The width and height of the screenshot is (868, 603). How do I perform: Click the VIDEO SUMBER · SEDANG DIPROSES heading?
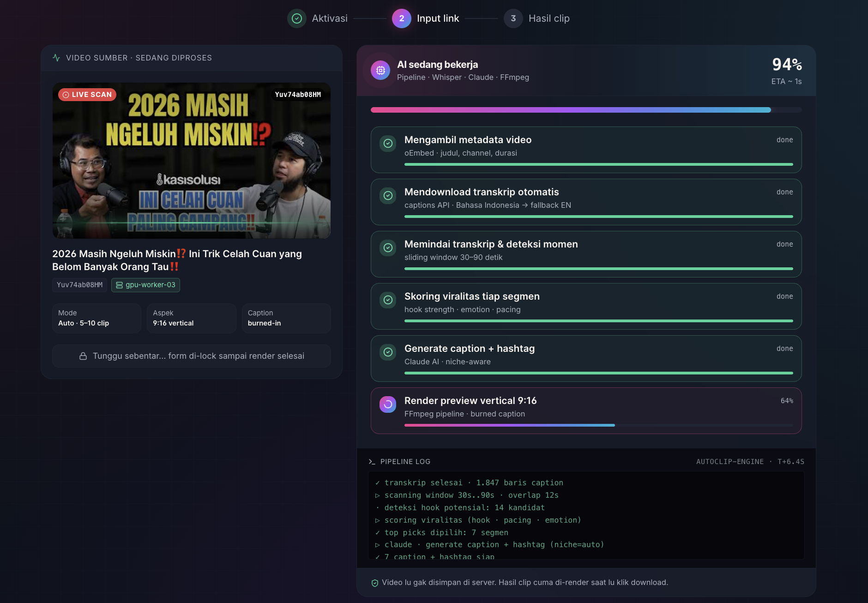tap(139, 58)
